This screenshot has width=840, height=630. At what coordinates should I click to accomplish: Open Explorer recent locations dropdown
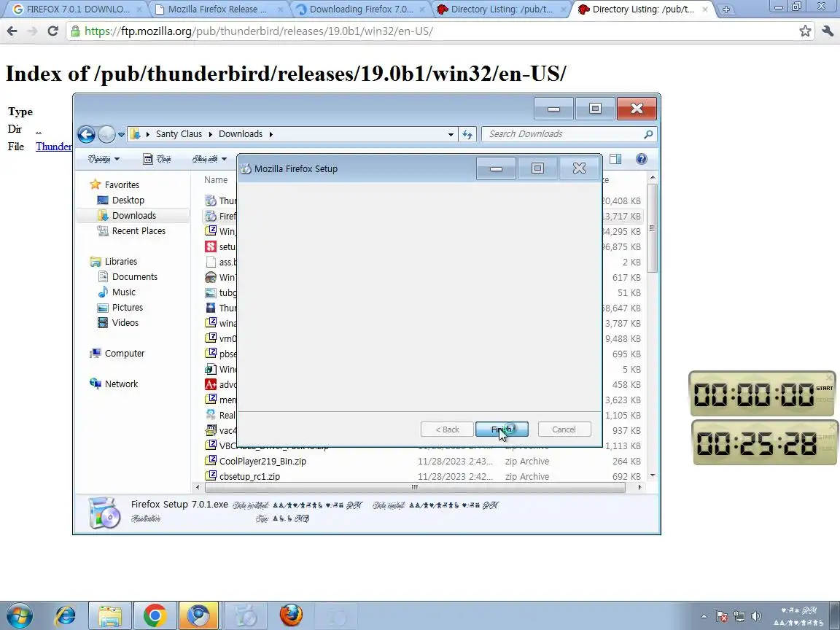(122, 134)
